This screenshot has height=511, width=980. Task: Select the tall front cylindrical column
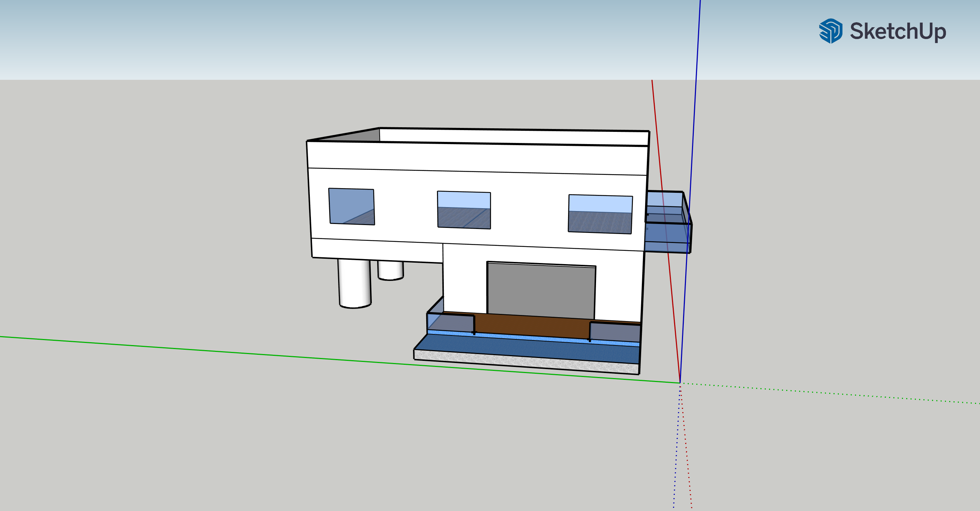tap(355, 282)
